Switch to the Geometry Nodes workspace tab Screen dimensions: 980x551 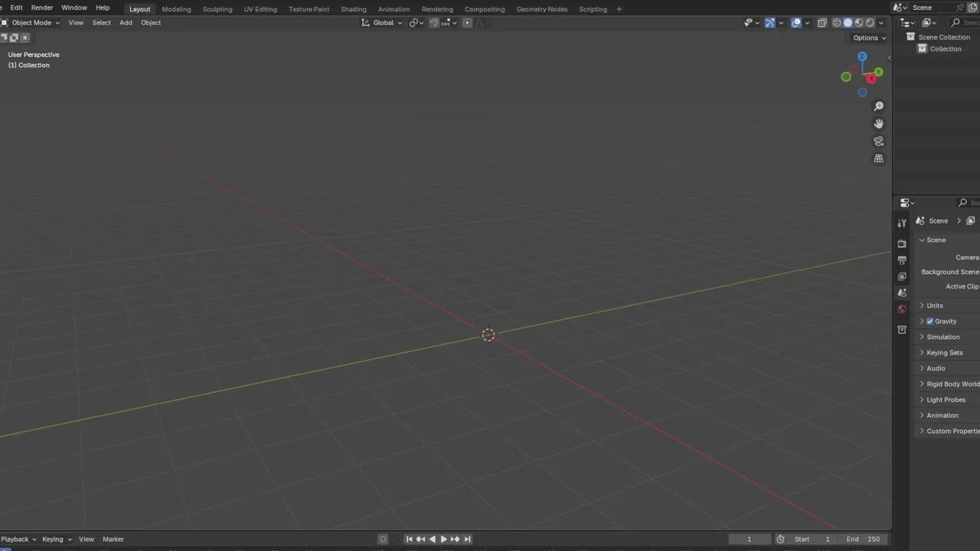pos(542,9)
